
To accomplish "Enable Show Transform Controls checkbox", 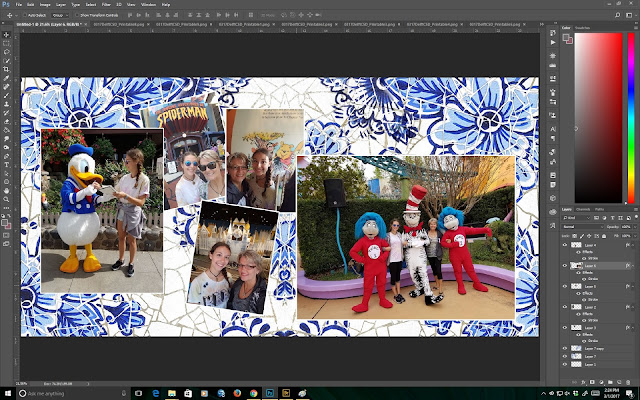I will click(x=77, y=15).
